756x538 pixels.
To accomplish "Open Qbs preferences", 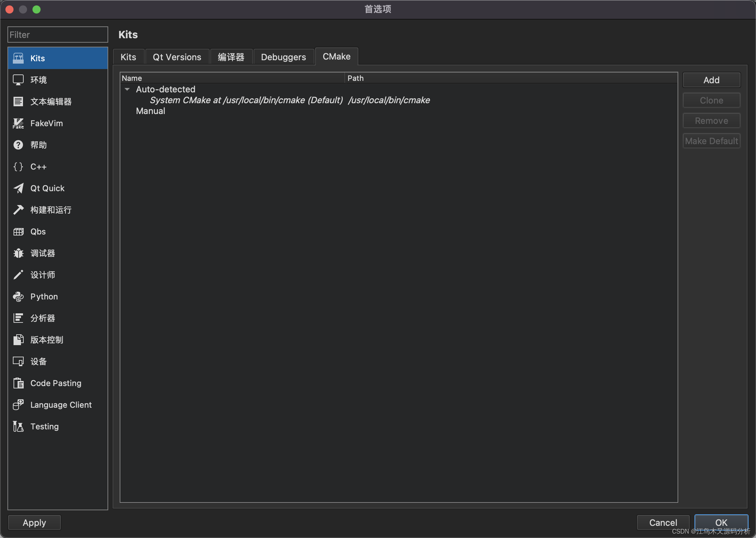I will click(x=38, y=231).
